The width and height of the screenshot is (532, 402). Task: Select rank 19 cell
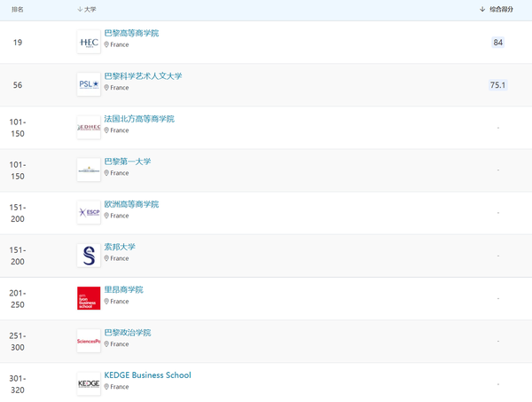pos(18,43)
